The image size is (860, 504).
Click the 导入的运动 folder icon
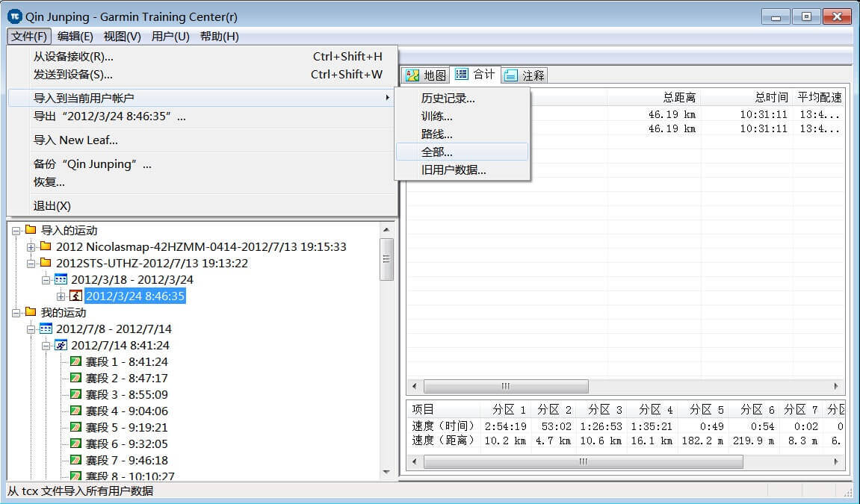31,230
